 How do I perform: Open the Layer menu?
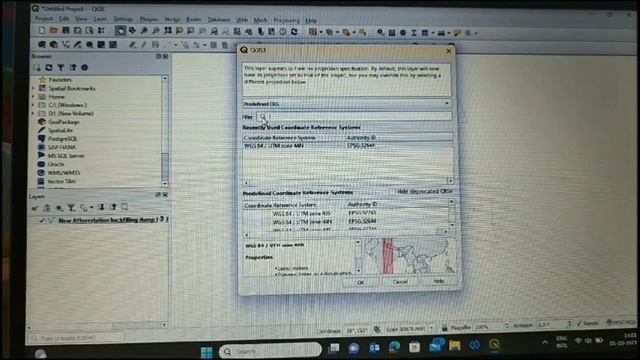click(100, 19)
